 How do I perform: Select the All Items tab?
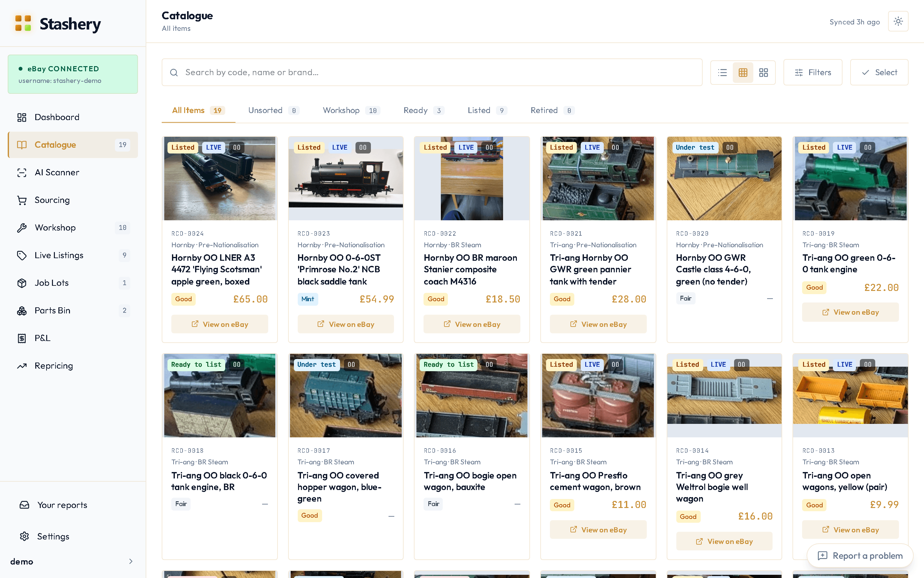pyautogui.click(x=198, y=110)
